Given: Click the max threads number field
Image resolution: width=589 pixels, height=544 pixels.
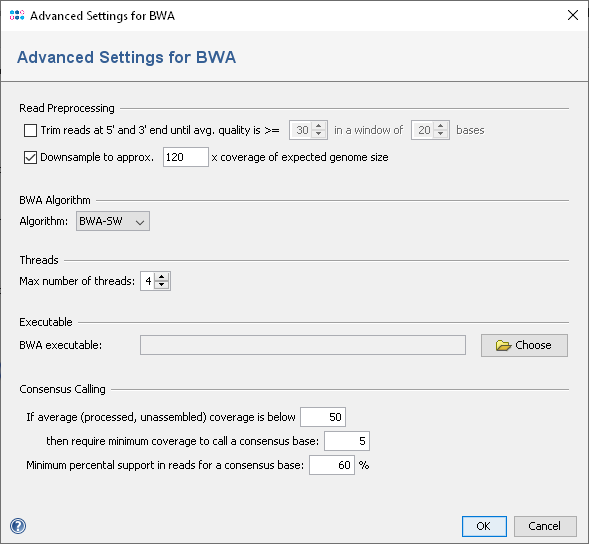Looking at the screenshot, I should 148,281.
